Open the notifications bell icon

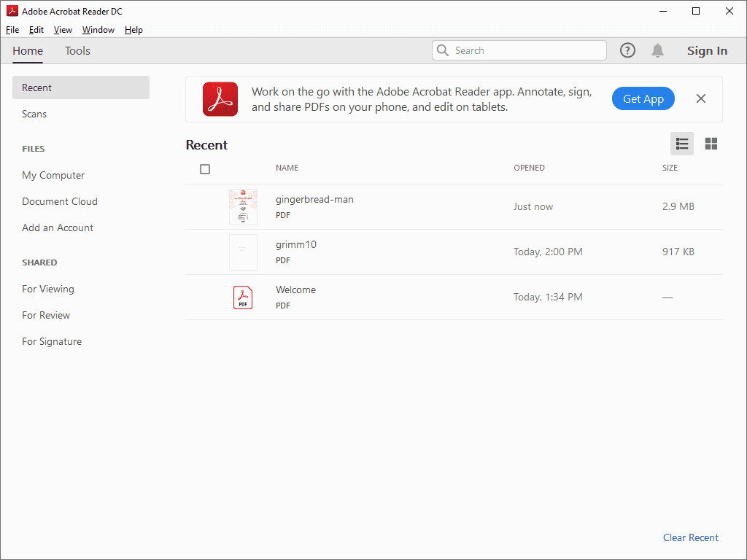pyautogui.click(x=657, y=50)
